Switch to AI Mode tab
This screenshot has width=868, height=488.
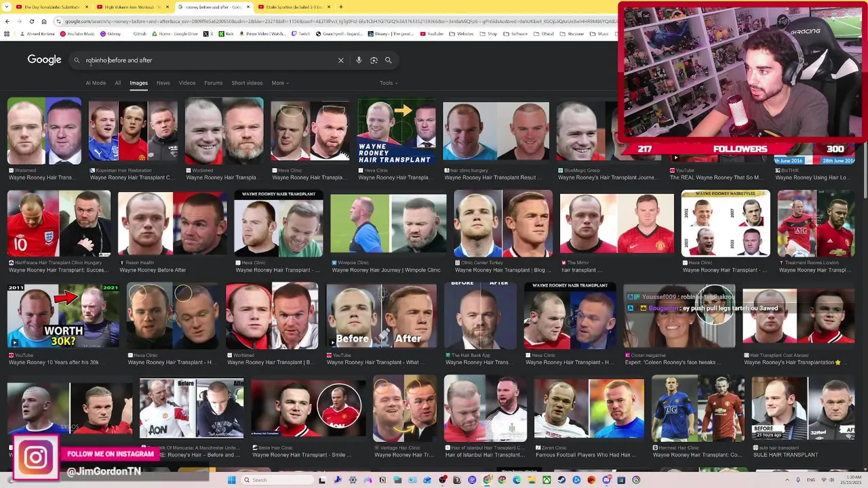click(96, 83)
